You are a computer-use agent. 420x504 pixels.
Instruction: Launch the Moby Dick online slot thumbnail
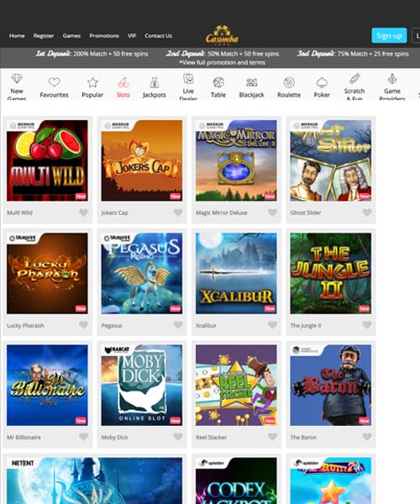(x=142, y=385)
